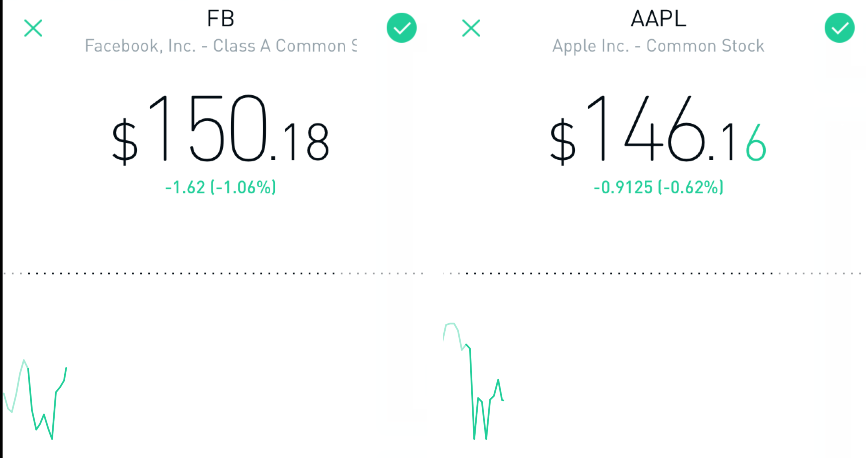This screenshot has height=458, width=866.
Task: Close the AAPL stock card
Action: tap(471, 28)
